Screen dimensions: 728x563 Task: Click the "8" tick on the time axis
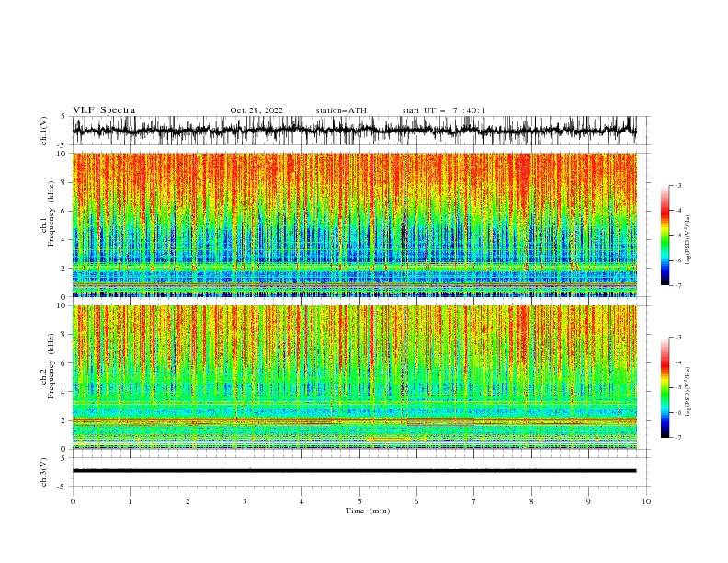(x=531, y=501)
